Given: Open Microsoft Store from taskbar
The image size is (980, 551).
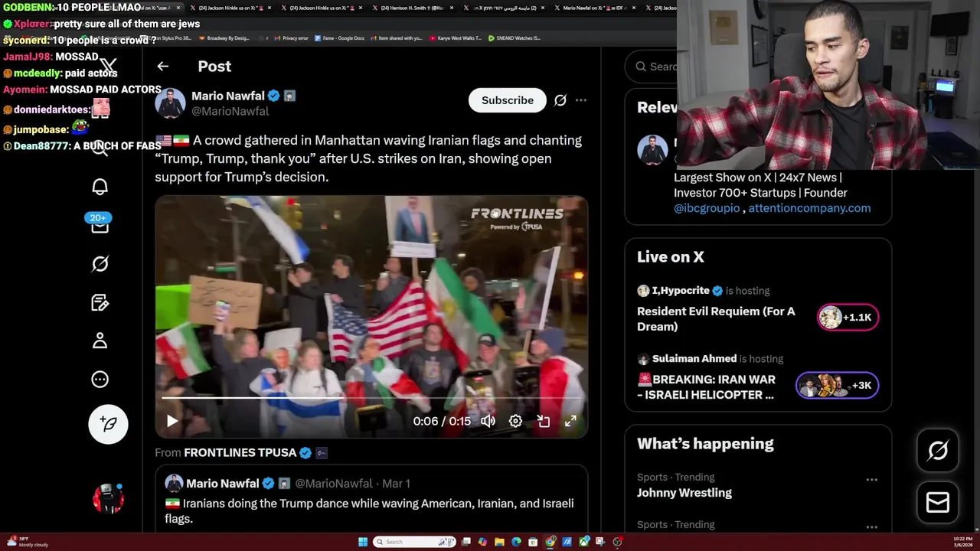Looking at the screenshot, I should pos(533,542).
